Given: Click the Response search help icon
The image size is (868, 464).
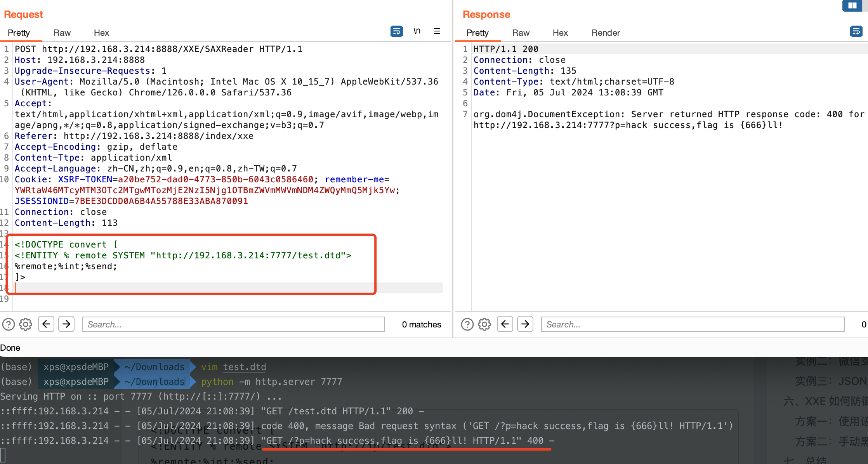Looking at the screenshot, I should click(x=467, y=324).
